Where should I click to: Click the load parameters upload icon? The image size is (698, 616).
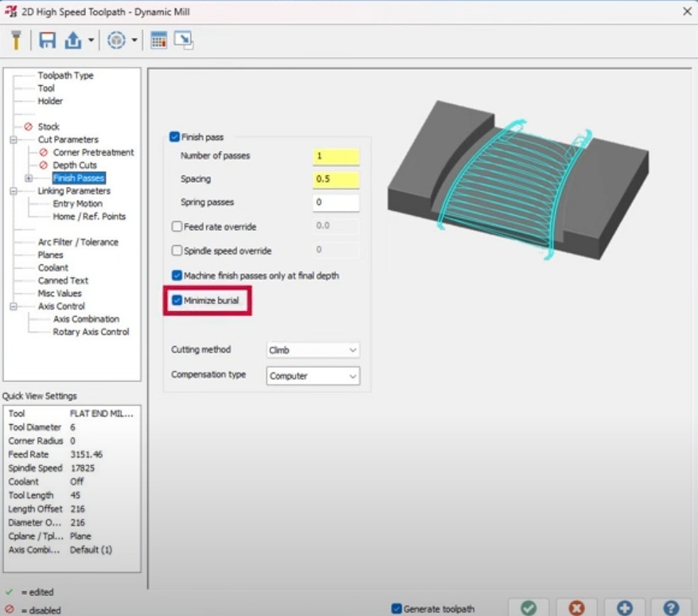[73, 40]
